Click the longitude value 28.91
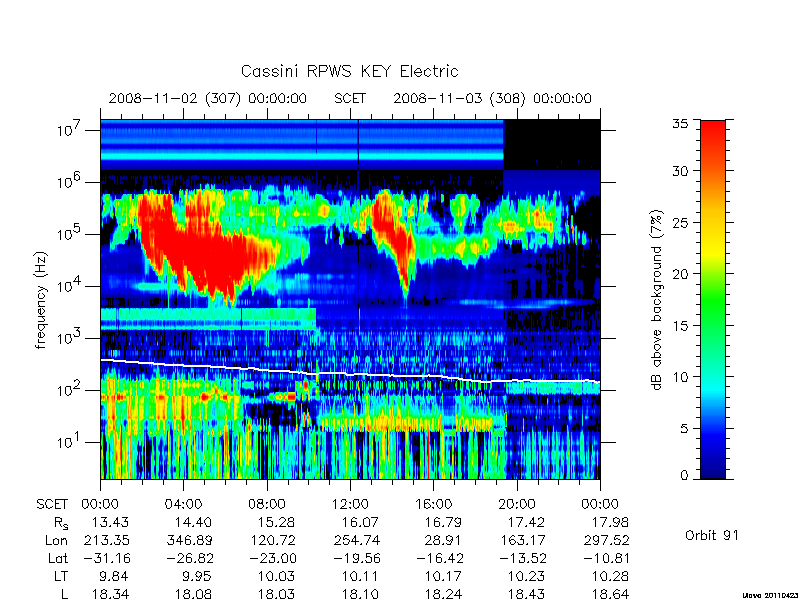 click(x=443, y=540)
